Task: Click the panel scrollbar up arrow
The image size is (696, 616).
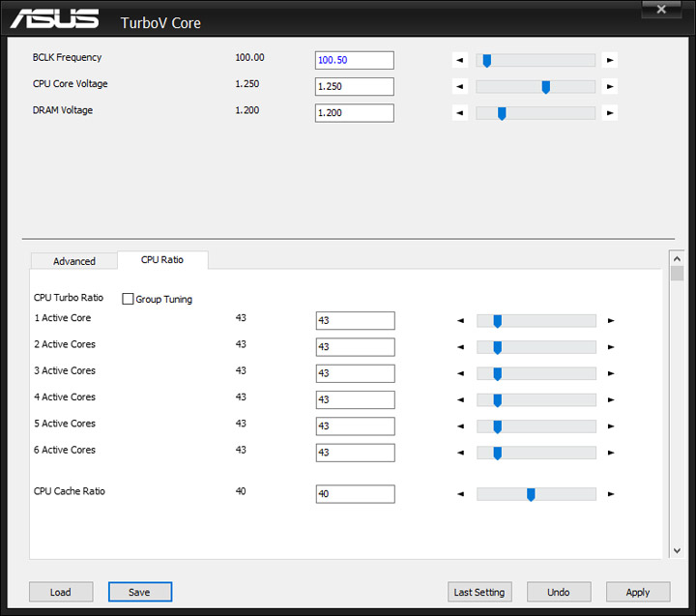Action: [x=677, y=258]
